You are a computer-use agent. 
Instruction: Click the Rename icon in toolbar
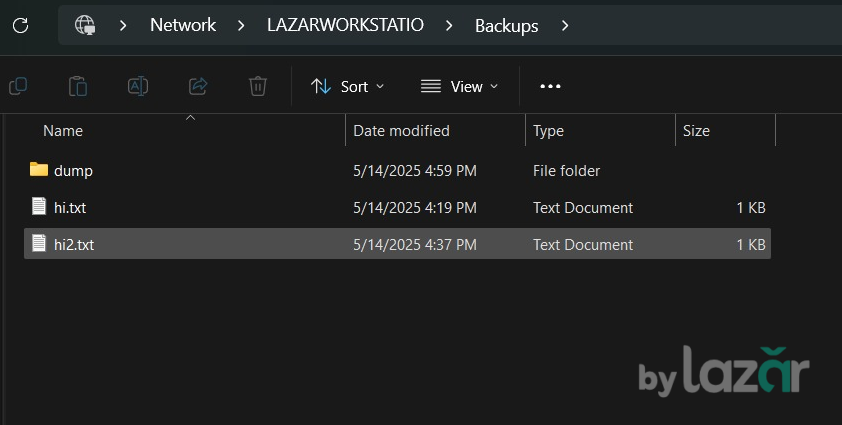point(138,86)
